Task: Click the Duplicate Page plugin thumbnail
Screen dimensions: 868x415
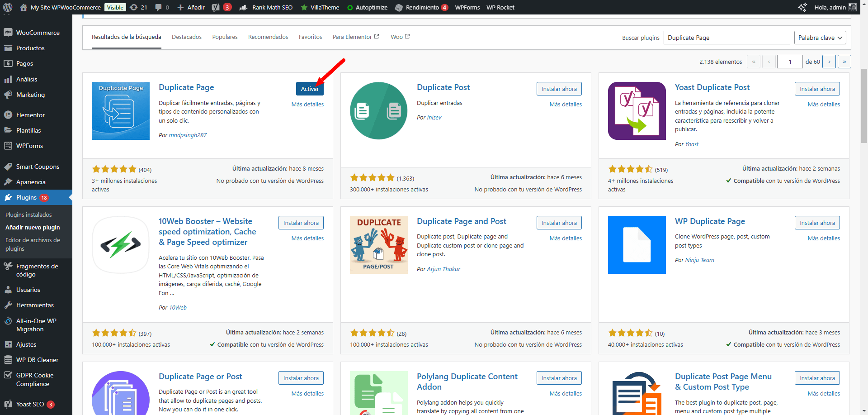Action: (x=121, y=111)
